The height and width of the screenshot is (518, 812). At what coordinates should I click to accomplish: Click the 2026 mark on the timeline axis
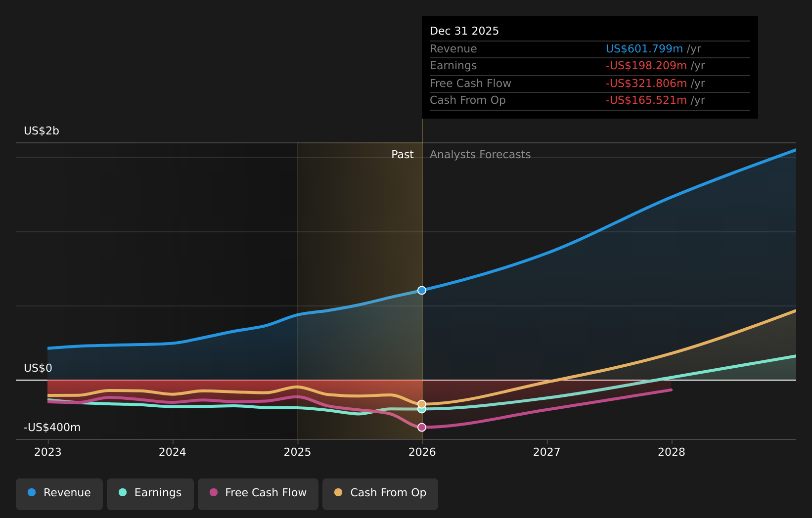point(421,451)
